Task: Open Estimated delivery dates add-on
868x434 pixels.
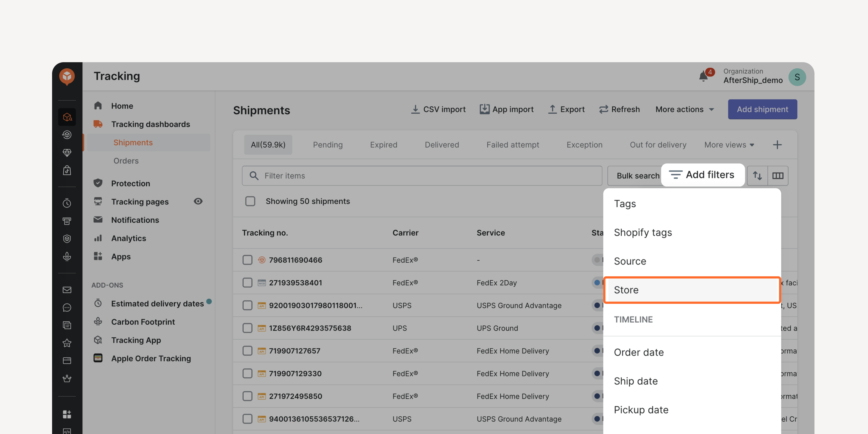Action: [157, 303]
